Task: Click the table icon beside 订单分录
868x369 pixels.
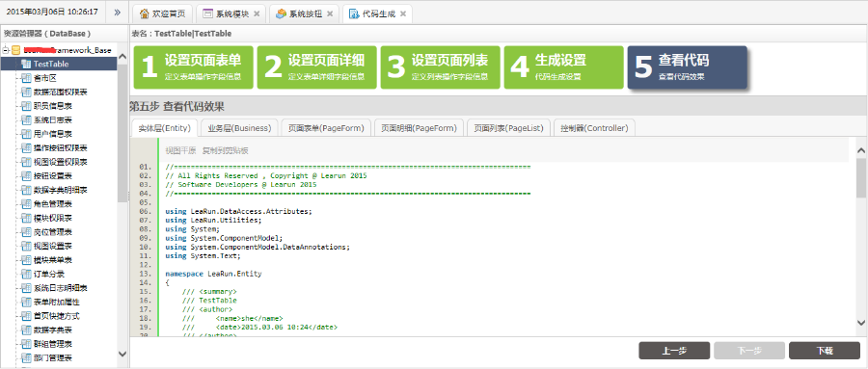Action: pyautogui.click(x=25, y=274)
